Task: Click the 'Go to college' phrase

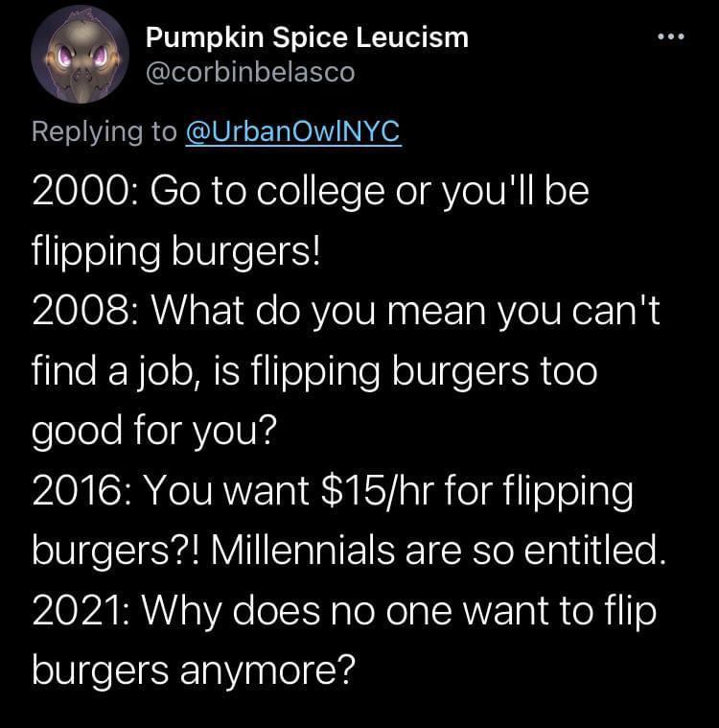Action: [x=267, y=193]
